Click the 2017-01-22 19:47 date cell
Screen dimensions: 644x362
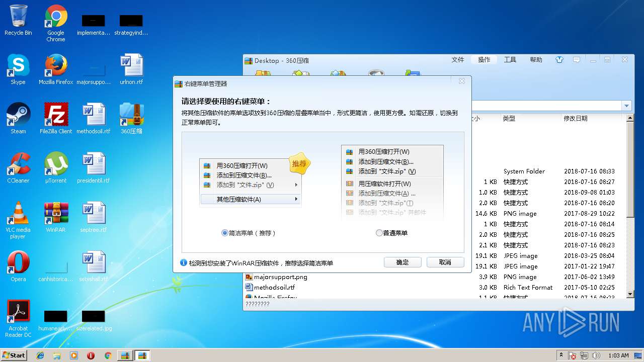(589, 266)
